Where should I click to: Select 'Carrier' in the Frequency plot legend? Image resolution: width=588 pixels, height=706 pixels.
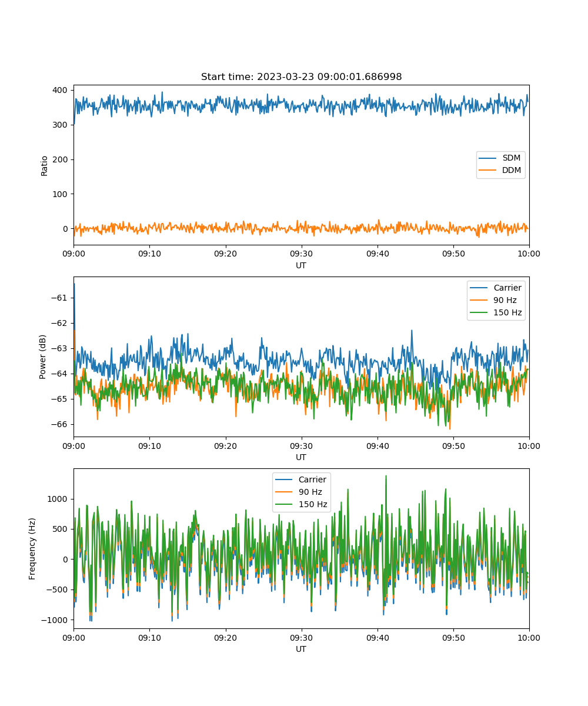point(312,479)
